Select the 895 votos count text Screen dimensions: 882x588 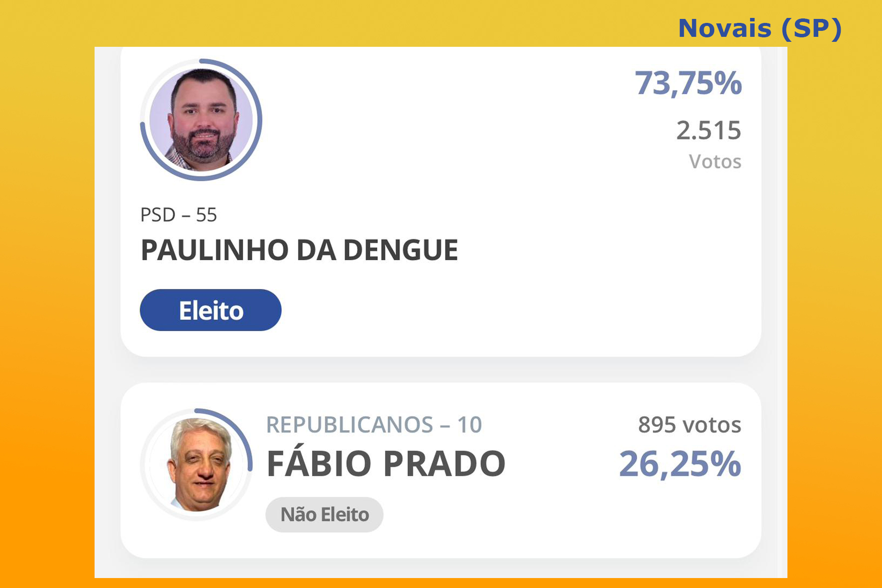tap(689, 425)
